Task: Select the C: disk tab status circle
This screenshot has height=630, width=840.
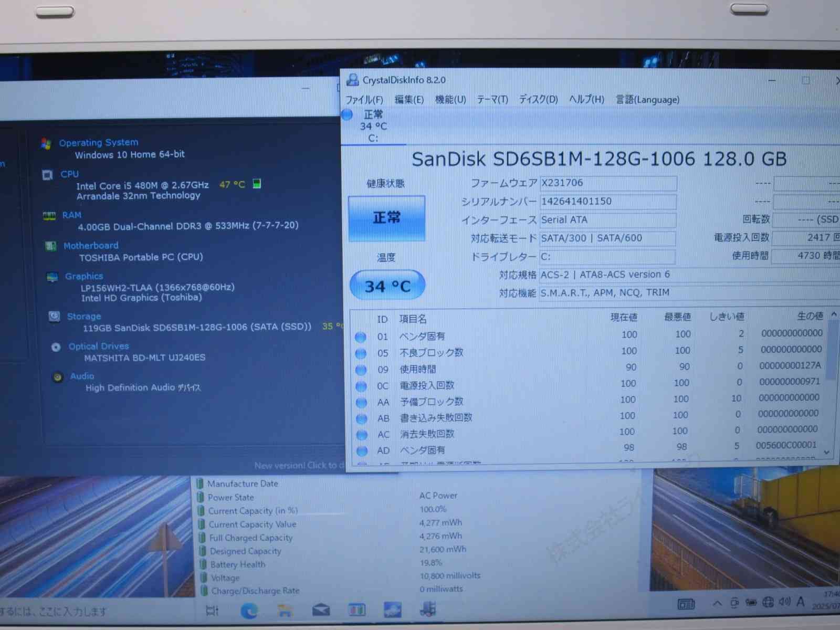Action: [348, 114]
